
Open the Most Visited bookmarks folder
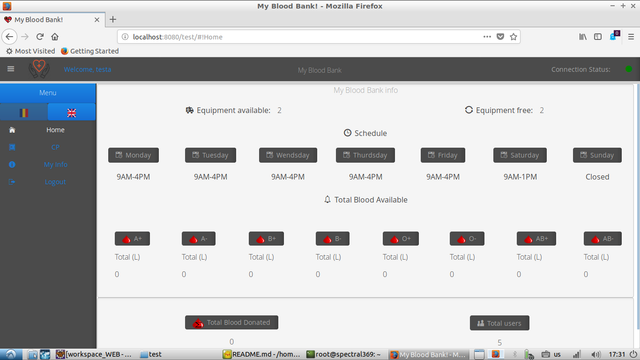click(30, 51)
